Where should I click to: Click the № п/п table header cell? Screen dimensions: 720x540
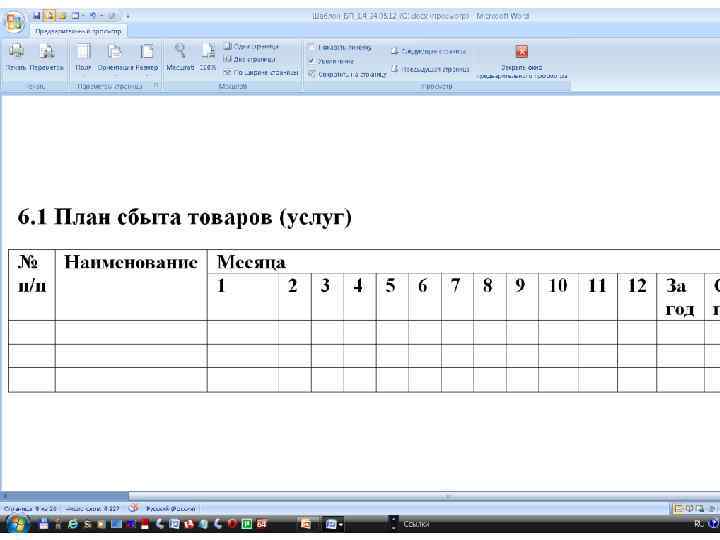(32, 285)
